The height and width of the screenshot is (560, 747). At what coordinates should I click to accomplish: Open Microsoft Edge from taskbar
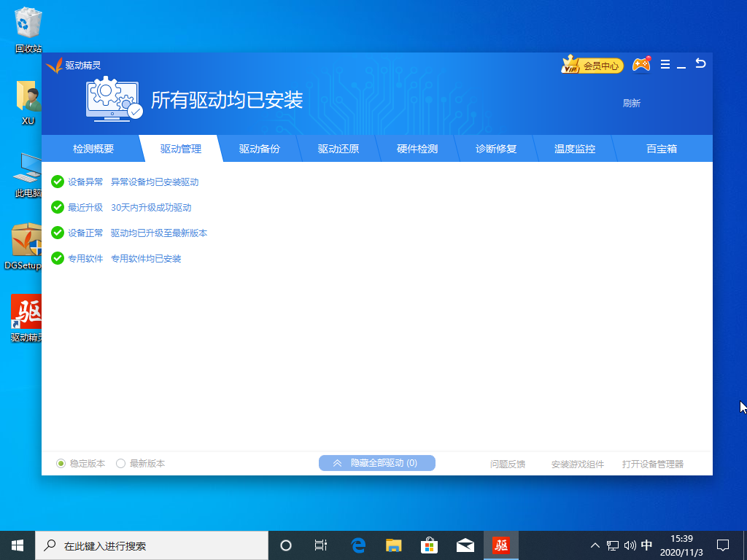[x=358, y=545]
